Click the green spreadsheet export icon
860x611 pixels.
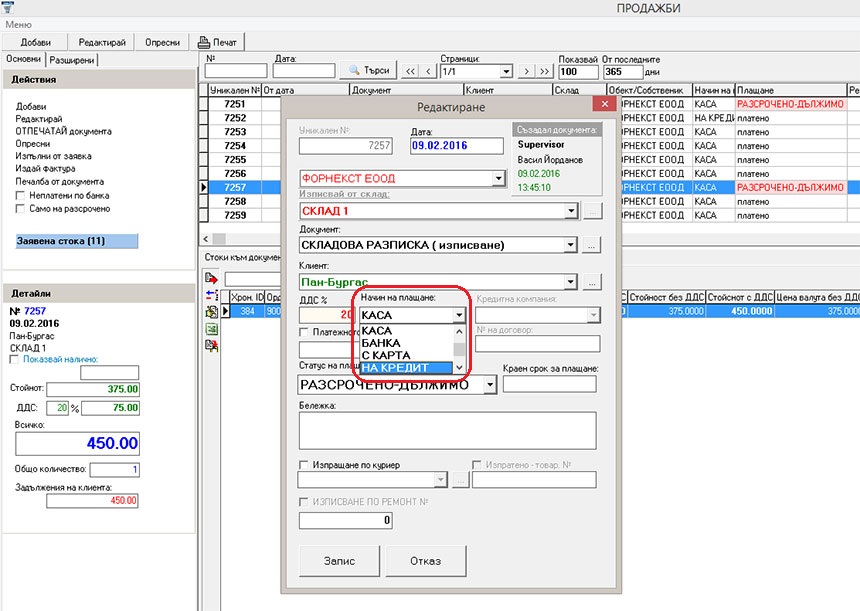[x=211, y=311]
